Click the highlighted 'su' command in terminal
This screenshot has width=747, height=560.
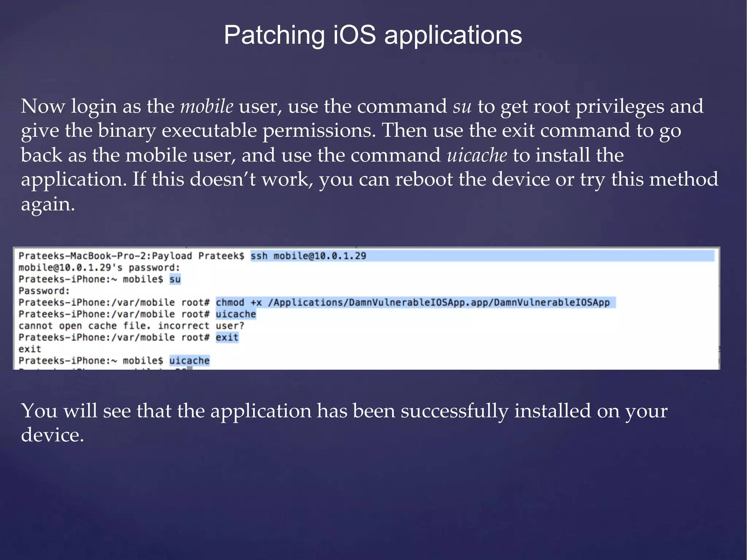(x=175, y=279)
